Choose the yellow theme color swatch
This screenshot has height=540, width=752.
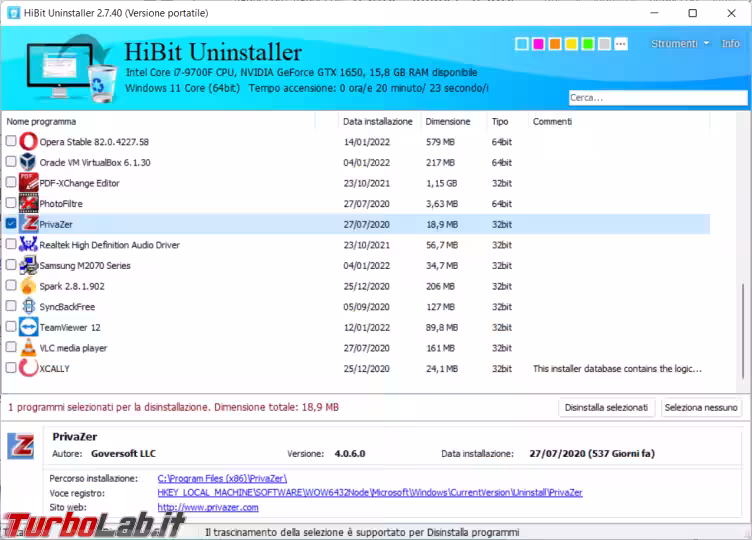[x=571, y=44]
